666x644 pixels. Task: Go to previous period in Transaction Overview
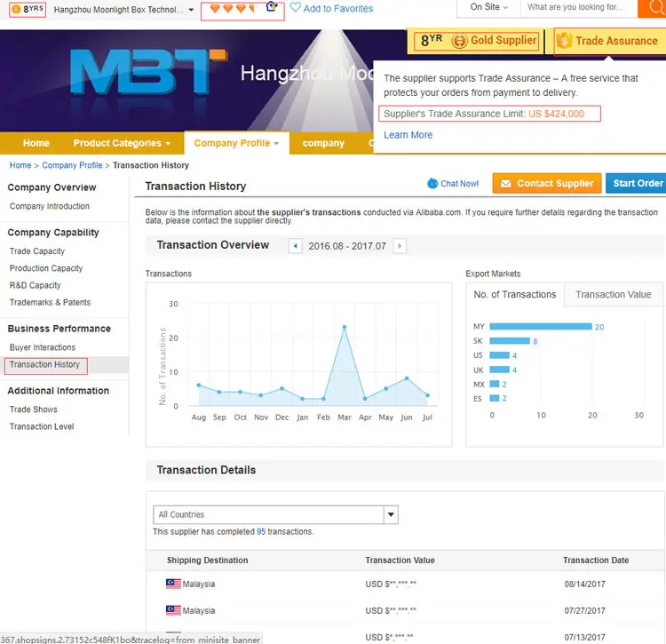(296, 246)
